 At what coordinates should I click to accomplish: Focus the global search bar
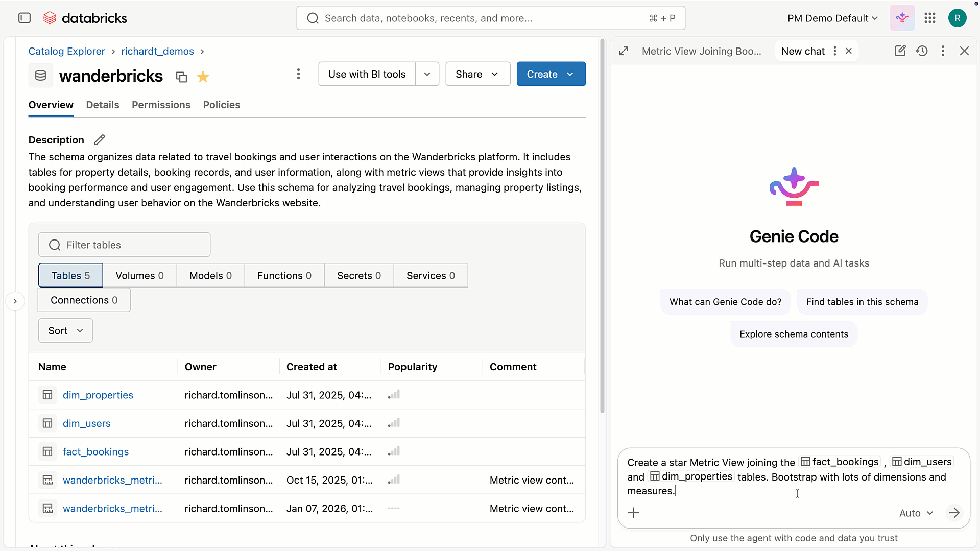click(491, 18)
